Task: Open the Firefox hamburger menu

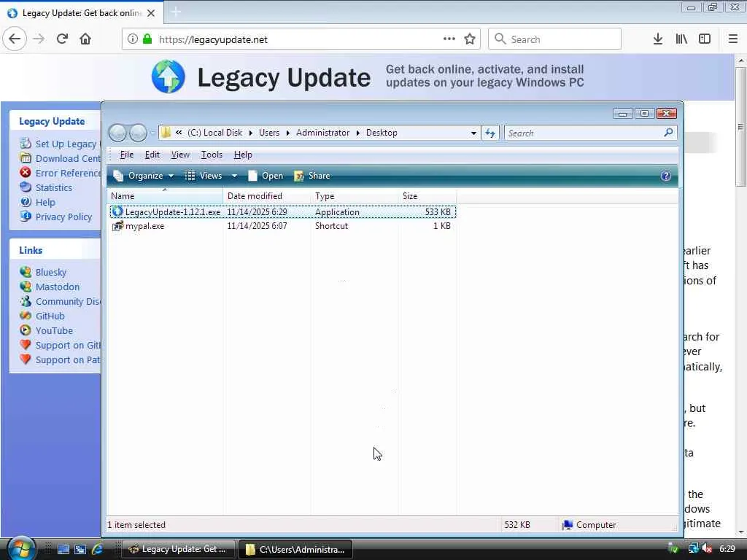Action: (x=733, y=39)
